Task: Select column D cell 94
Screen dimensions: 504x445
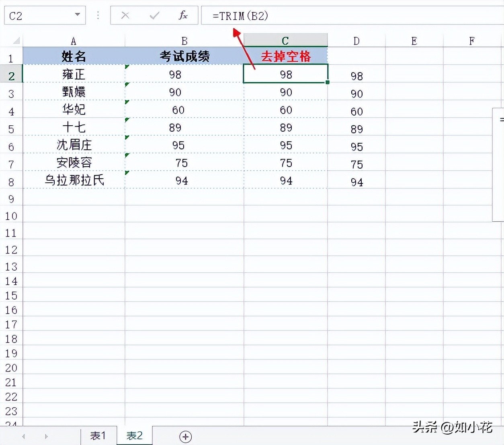Action: point(356,180)
